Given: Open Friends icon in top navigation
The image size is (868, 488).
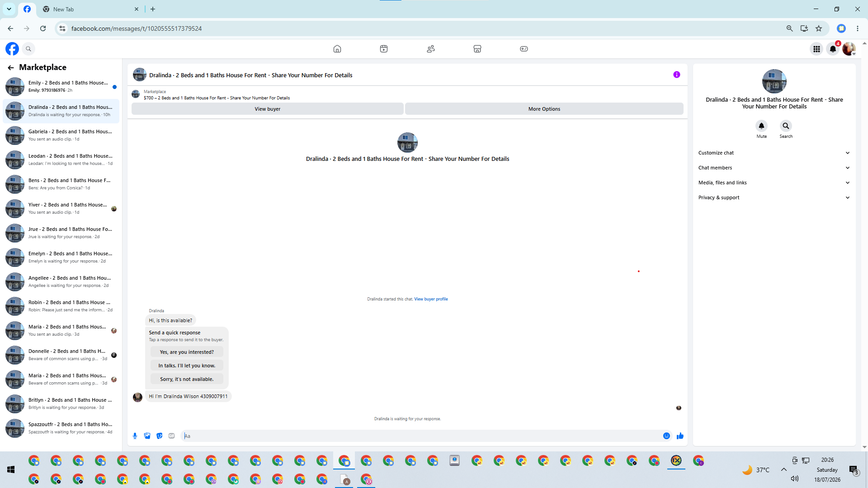Looking at the screenshot, I should coord(431,49).
